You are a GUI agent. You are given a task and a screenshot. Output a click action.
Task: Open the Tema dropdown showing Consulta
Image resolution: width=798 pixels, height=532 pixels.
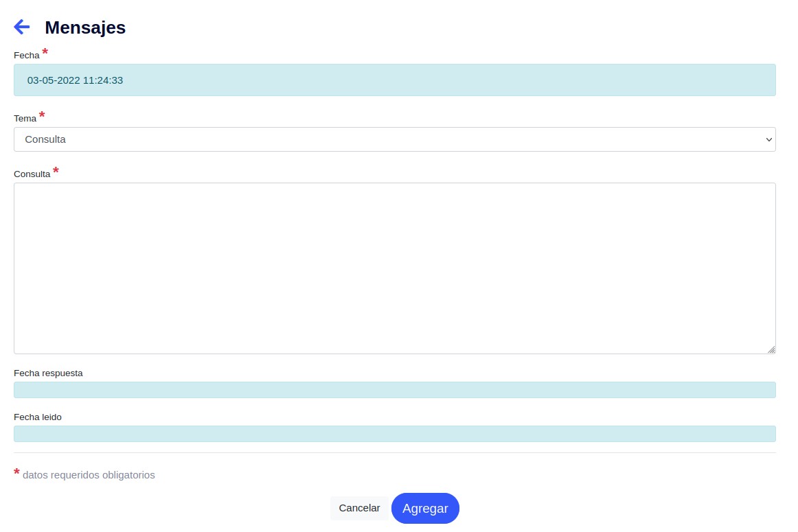click(394, 139)
